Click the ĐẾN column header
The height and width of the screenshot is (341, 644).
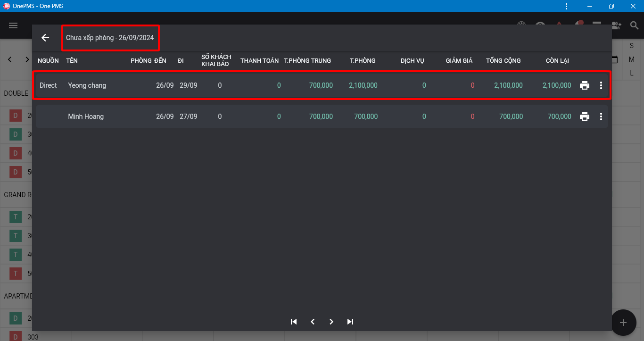160,60
